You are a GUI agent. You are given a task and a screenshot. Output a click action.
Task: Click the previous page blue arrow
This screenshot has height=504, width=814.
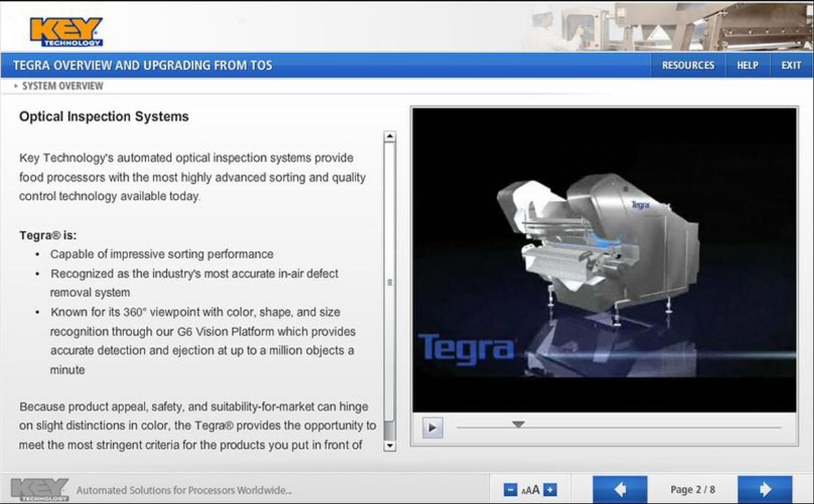[619, 488]
